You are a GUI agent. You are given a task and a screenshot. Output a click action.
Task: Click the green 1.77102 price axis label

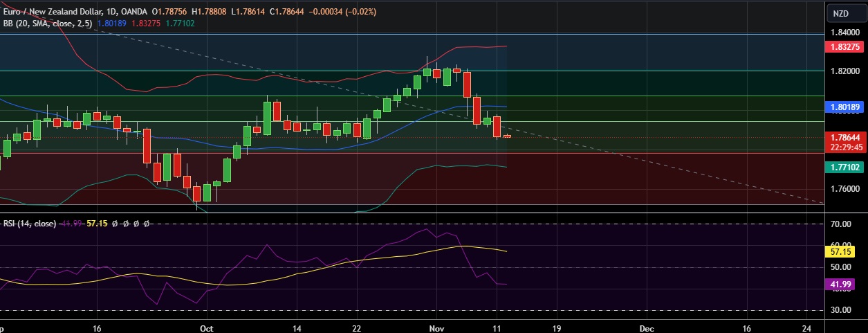click(844, 167)
